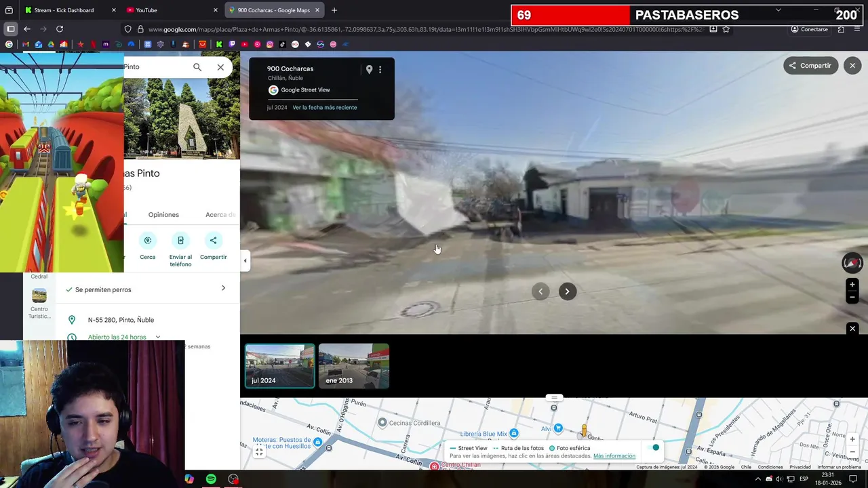Open the Acerca de tab

point(221,215)
